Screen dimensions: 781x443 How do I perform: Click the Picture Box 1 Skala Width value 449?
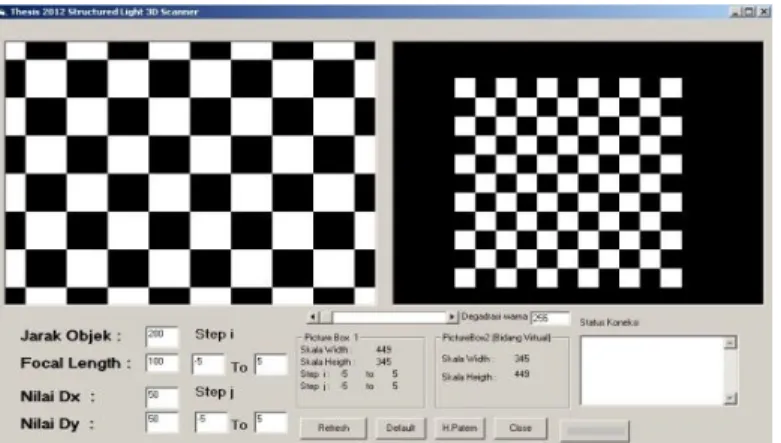pos(384,349)
